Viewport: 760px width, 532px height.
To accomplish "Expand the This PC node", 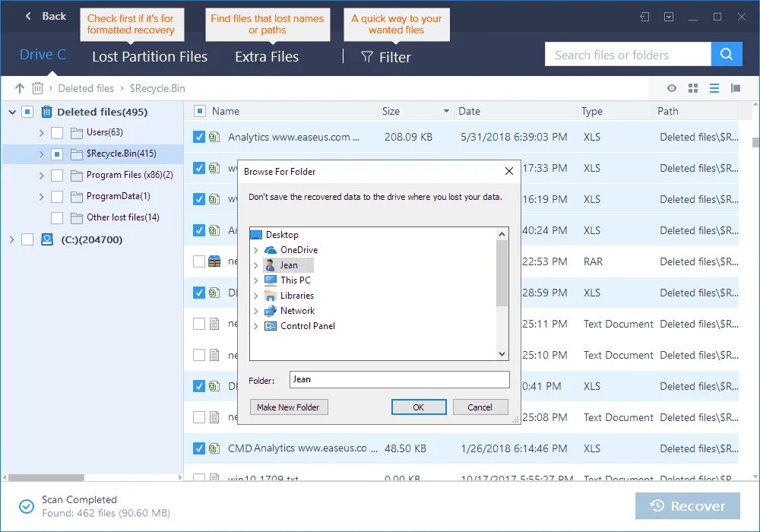I will click(x=256, y=280).
